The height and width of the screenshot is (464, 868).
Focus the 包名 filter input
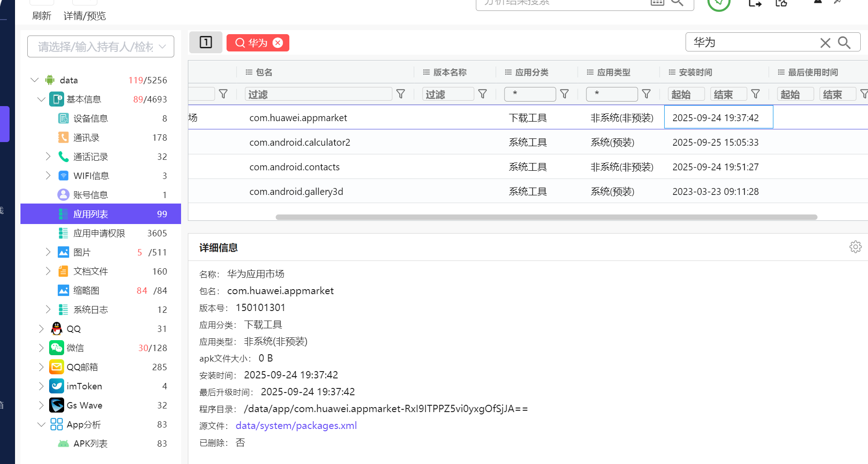tap(318, 94)
